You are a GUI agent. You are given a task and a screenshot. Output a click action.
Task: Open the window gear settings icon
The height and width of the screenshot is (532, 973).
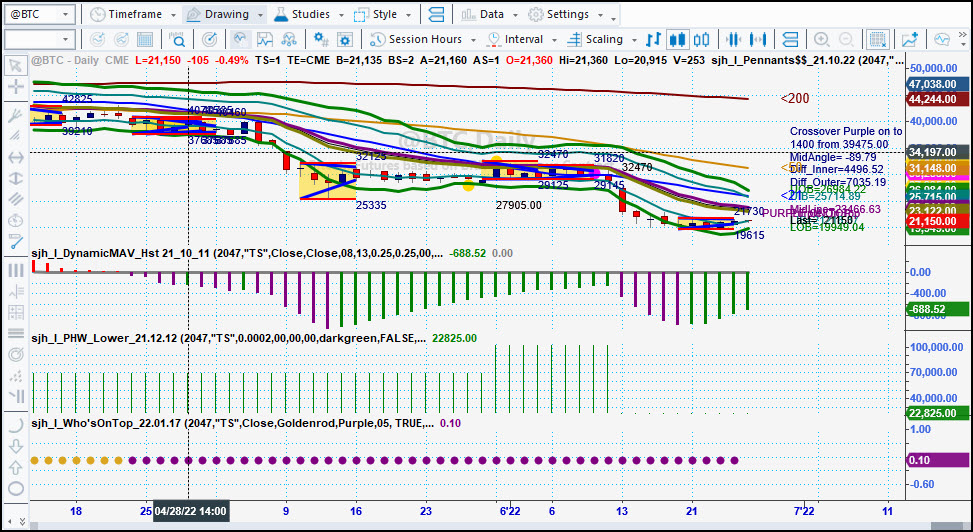tap(344, 40)
